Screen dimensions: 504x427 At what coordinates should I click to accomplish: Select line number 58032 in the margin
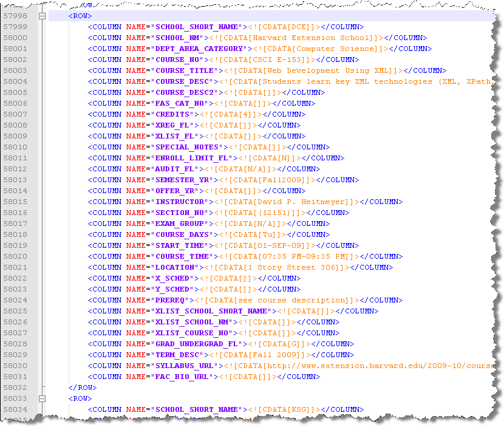pos(15,388)
